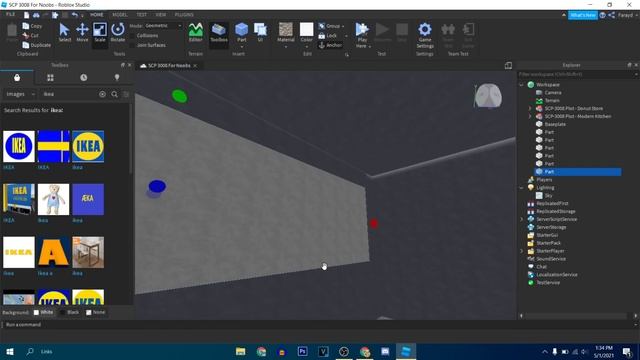
Task: Switch to the HOME ribbon tab
Action: (97, 15)
